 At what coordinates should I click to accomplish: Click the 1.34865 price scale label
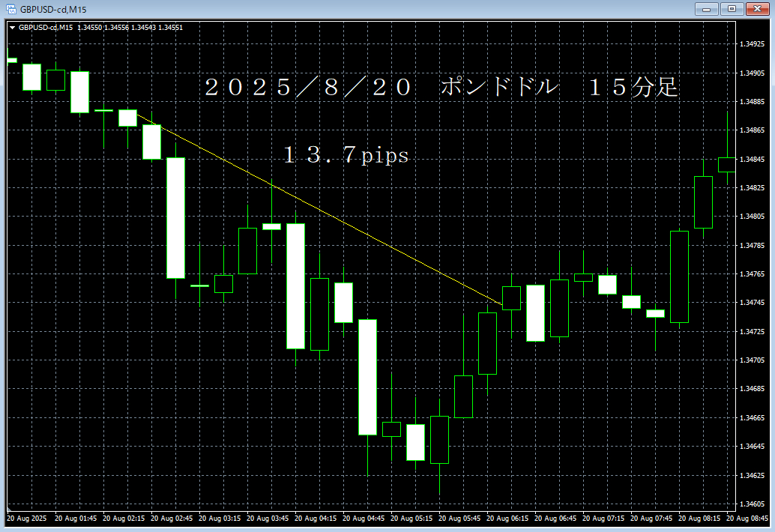coord(752,130)
